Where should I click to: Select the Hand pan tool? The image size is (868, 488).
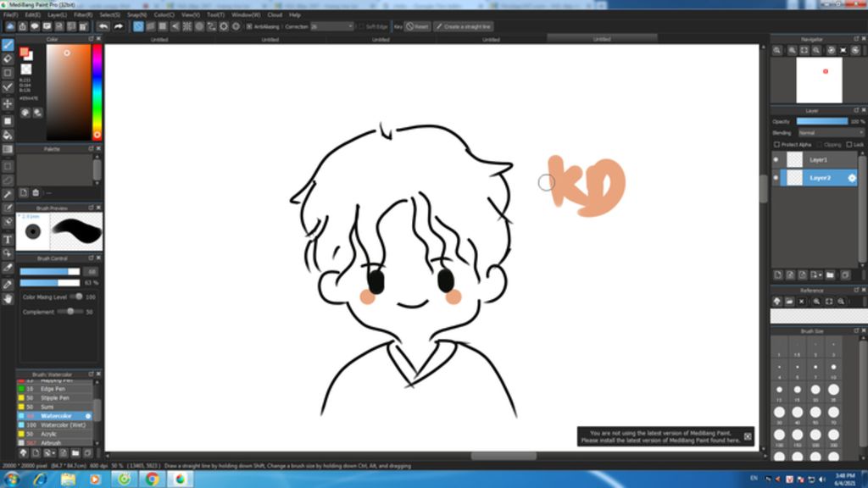pyautogui.click(x=8, y=299)
